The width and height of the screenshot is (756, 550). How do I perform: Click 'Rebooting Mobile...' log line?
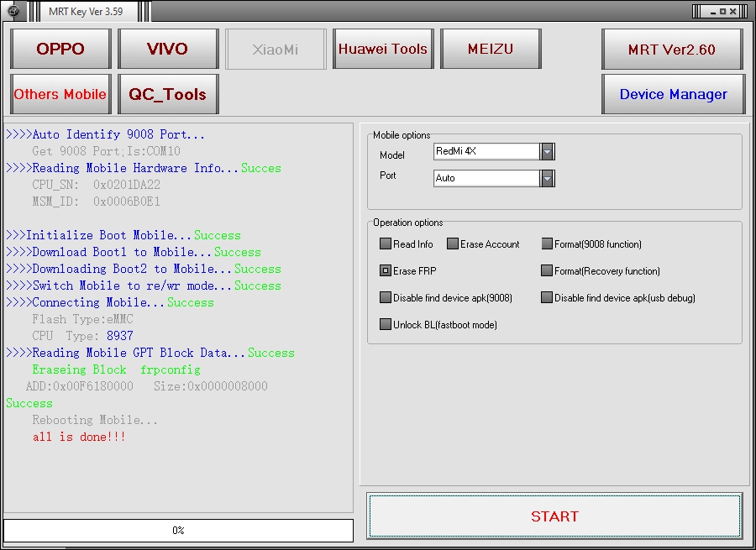pos(95,421)
